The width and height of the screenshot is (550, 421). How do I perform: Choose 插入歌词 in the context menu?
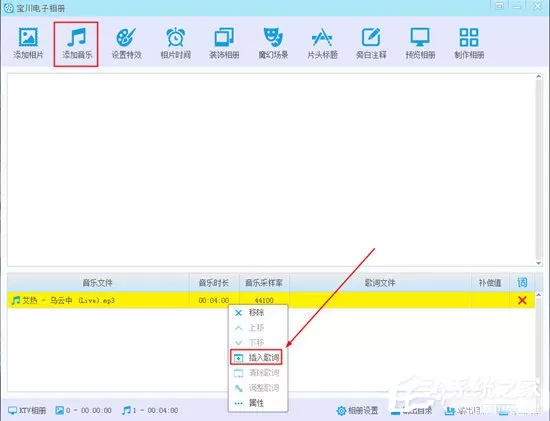pyautogui.click(x=256, y=357)
